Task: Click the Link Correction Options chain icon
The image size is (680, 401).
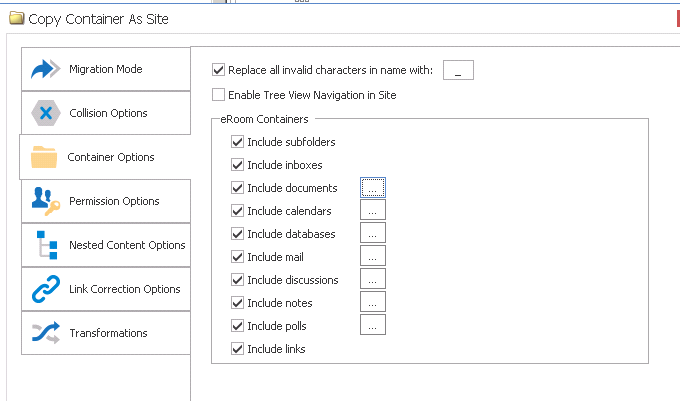Action: pyautogui.click(x=46, y=289)
